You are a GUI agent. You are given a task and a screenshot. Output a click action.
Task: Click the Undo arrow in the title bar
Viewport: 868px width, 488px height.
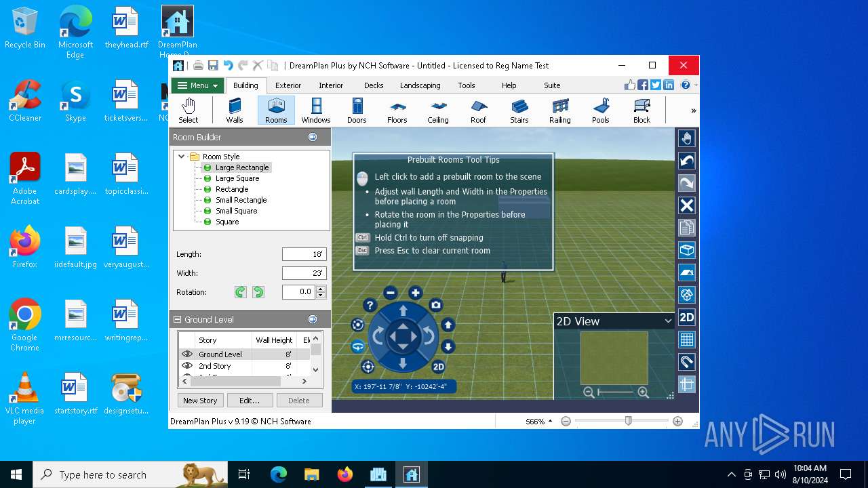tap(228, 66)
